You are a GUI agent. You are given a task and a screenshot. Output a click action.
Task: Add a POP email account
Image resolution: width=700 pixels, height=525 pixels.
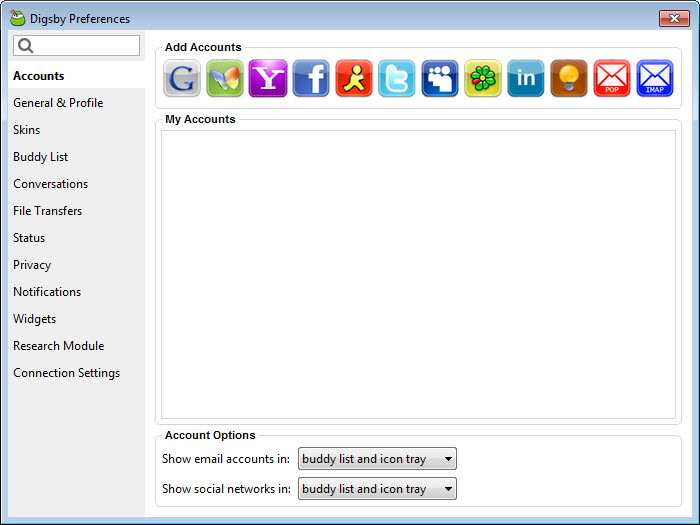click(612, 79)
